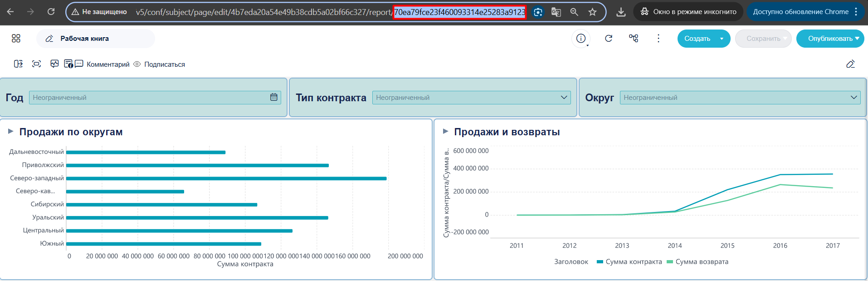The width and height of the screenshot is (868, 281).
Task: Click the circular info icon in header
Action: pyautogui.click(x=581, y=39)
